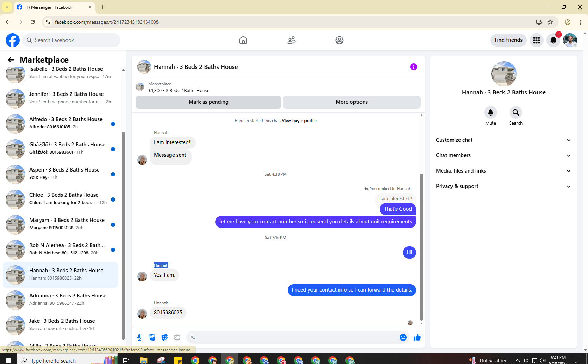Click More options button
Image resolution: width=588 pixels, height=364 pixels.
tap(352, 102)
